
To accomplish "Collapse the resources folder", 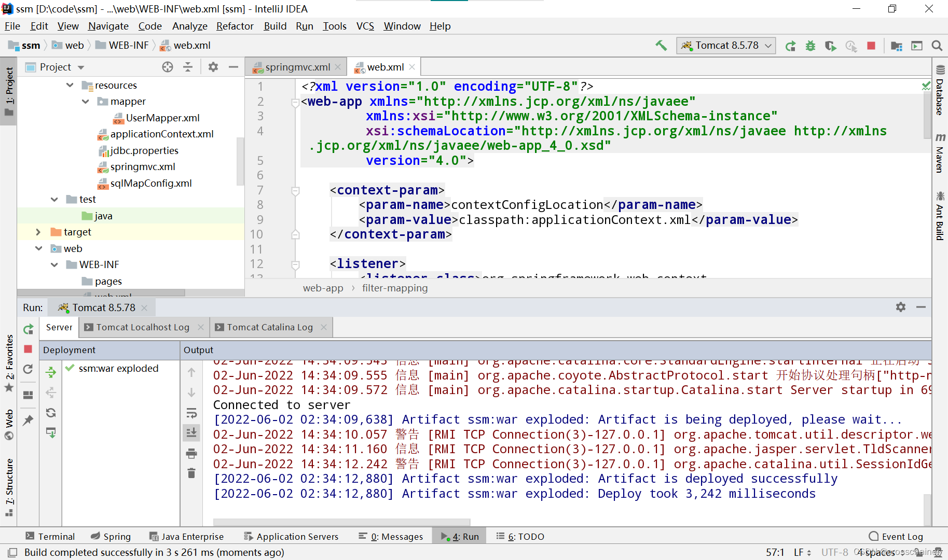I will [x=70, y=85].
